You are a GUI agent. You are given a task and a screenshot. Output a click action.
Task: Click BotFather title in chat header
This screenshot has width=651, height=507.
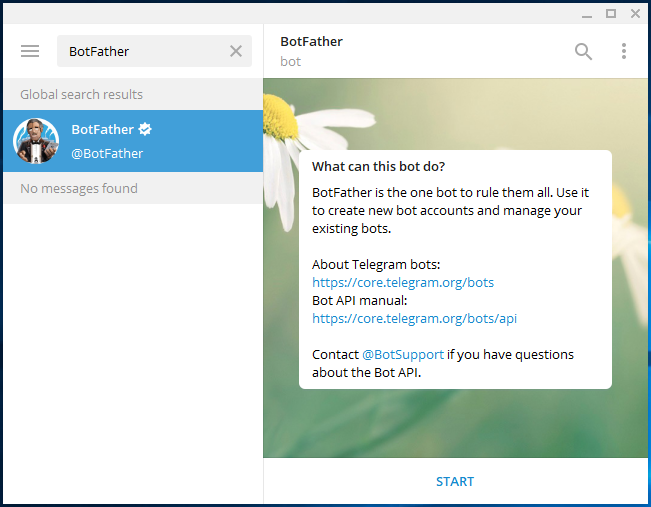coord(311,42)
